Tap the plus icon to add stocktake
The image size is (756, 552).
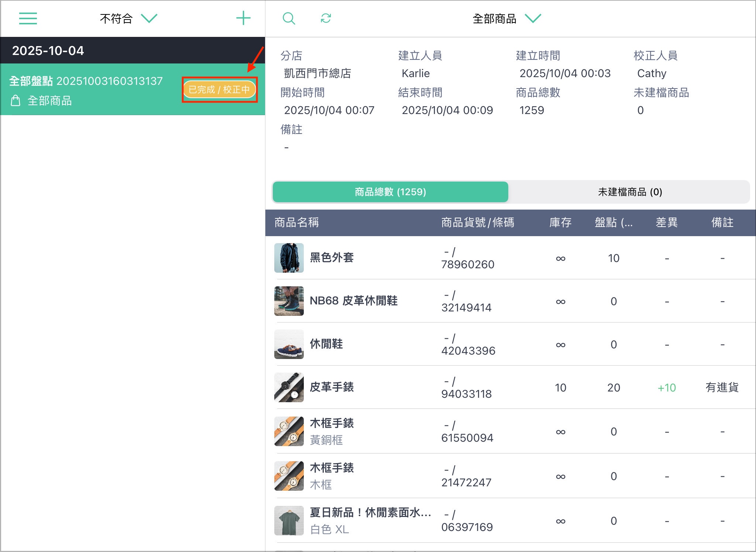pos(243,18)
